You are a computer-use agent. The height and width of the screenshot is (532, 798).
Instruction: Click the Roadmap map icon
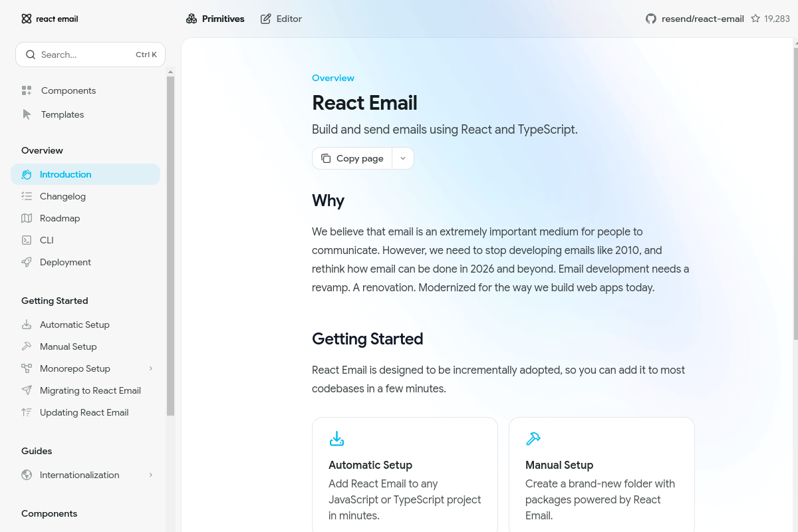(27, 218)
